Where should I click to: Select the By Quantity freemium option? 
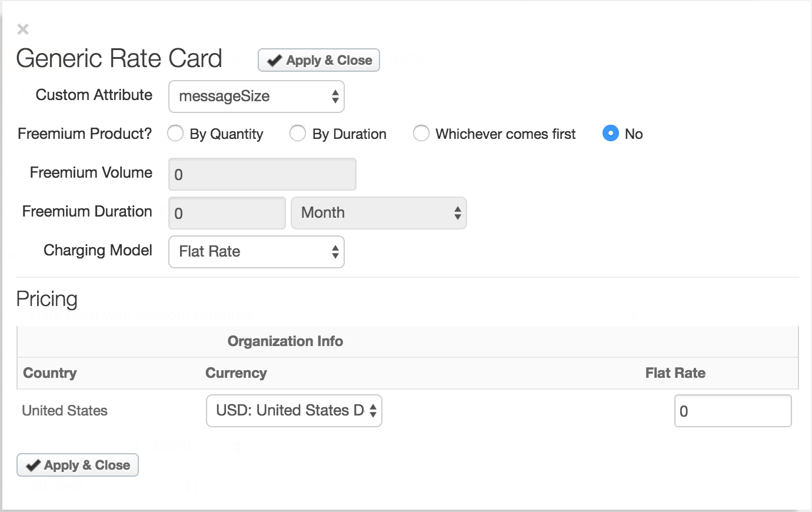175,134
